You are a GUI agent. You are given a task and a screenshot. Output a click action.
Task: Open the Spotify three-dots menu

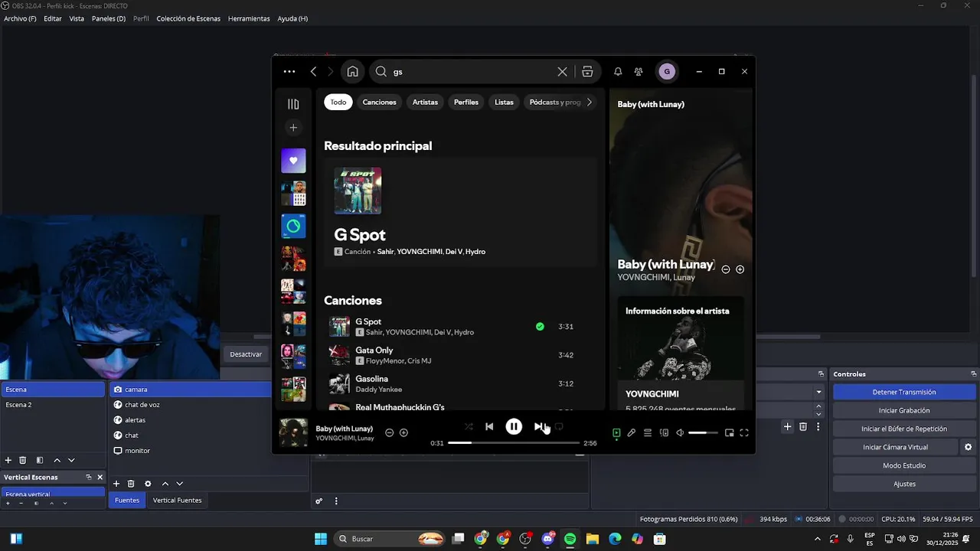tap(289, 71)
